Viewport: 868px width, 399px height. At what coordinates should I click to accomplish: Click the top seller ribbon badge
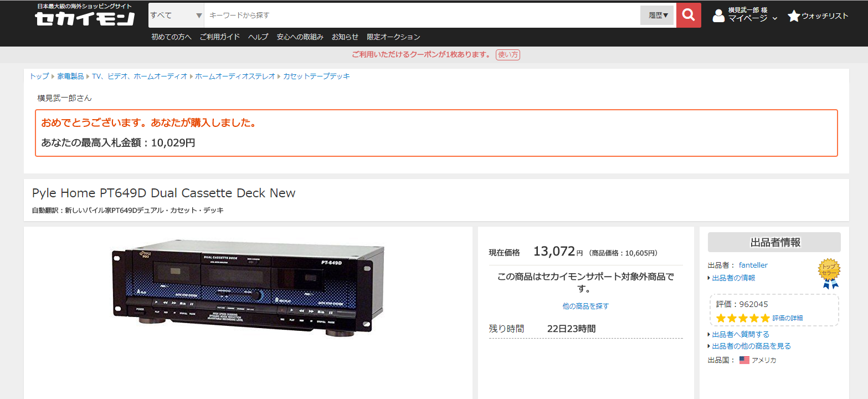coord(829,274)
